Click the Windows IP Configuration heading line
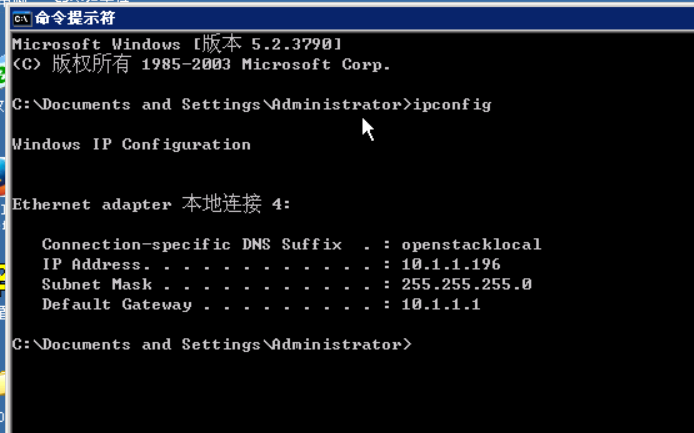The height and width of the screenshot is (433, 694). tap(131, 145)
